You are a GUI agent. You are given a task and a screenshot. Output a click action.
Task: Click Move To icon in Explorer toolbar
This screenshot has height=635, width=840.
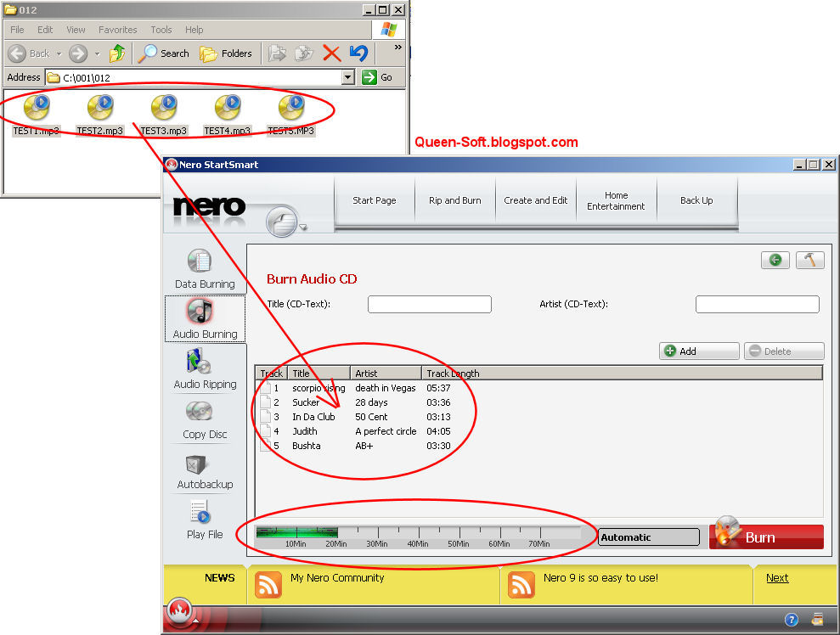[277, 53]
